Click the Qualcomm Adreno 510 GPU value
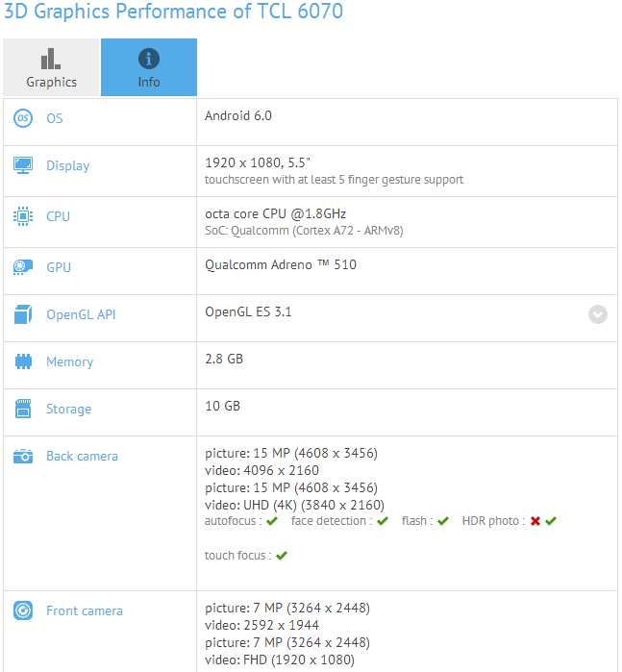This screenshot has height=672, width=622. click(x=280, y=263)
